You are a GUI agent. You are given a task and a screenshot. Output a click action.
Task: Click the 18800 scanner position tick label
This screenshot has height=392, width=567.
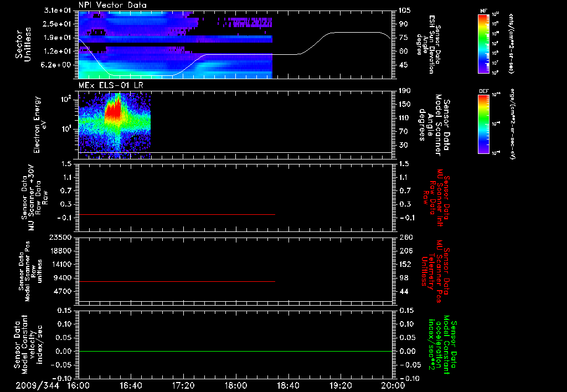pyautogui.click(x=60, y=251)
